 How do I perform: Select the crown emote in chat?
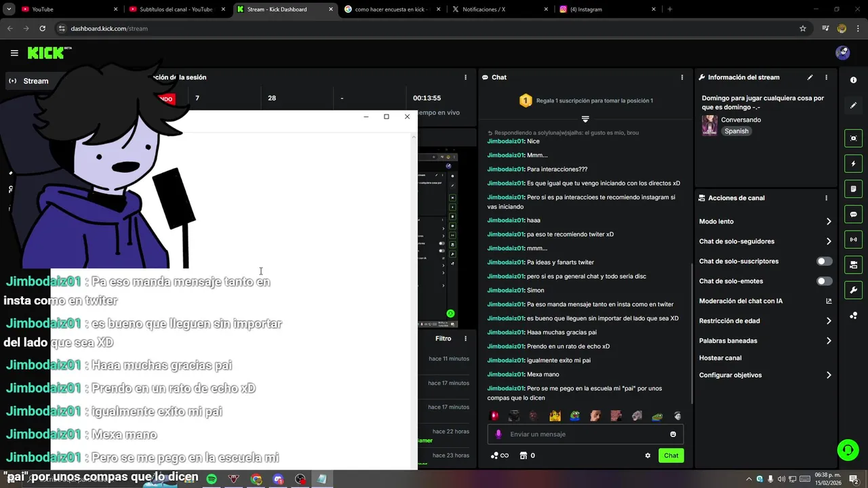tap(555, 416)
